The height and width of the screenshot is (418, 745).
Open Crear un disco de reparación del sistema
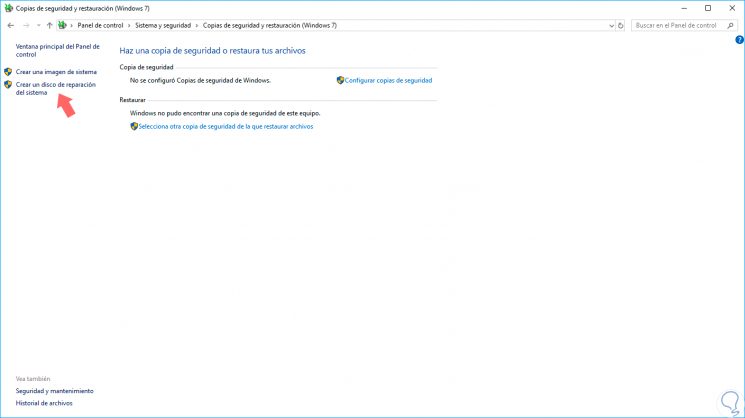tap(56, 88)
